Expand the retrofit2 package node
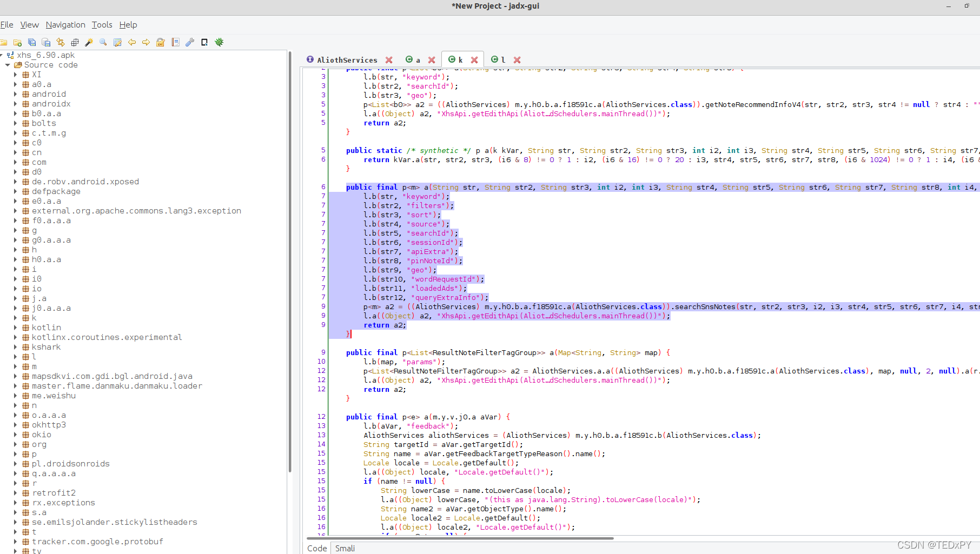The width and height of the screenshot is (980, 554). [x=15, y=493]
